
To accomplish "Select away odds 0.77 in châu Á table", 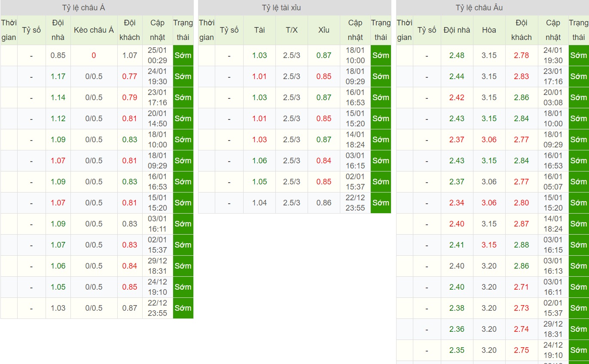I will click(x=130, y=76).
